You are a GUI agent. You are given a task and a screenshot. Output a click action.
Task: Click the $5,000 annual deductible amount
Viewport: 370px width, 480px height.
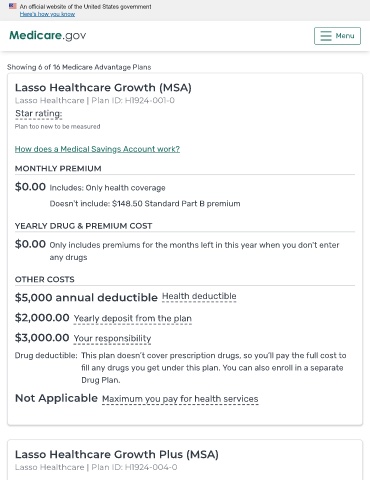tap(86, 297)
